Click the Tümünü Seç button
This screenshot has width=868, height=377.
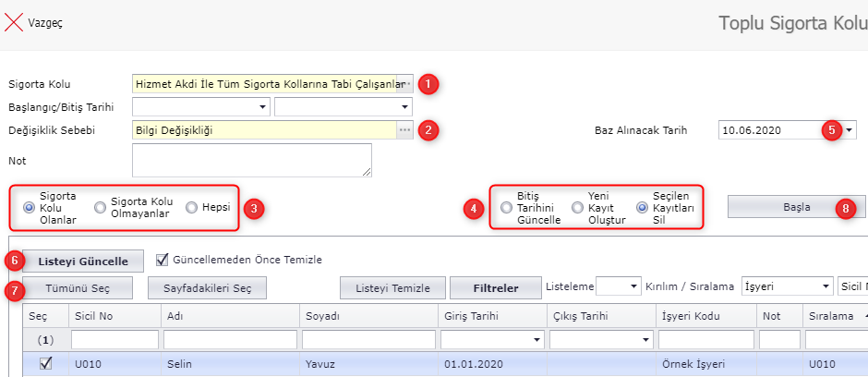click(x=78, y=287)
